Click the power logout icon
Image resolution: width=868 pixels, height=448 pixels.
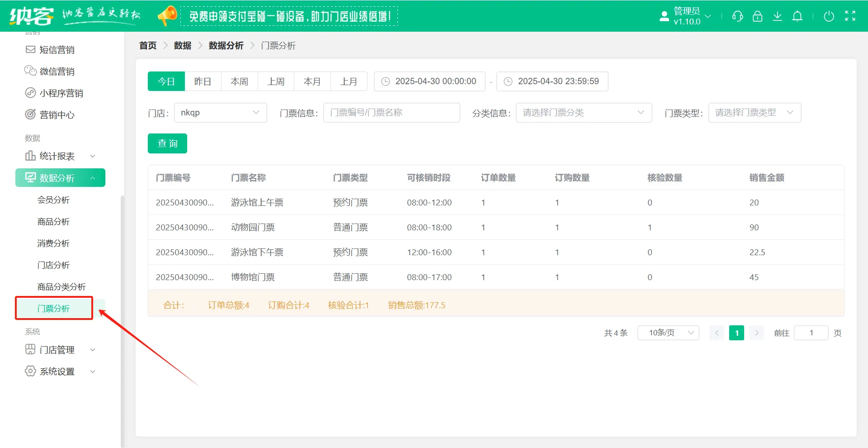[829, 16]
